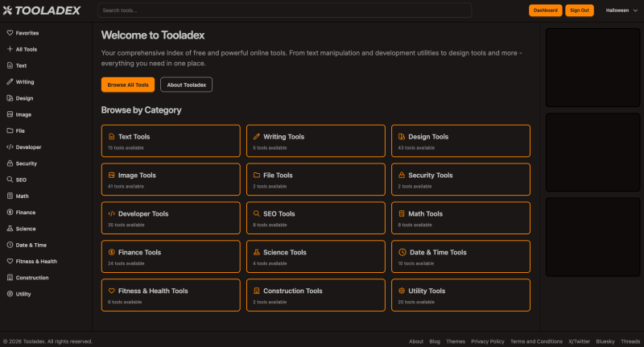Open the Design Tools category card
The image size is (644, 347).
(460, 141)
